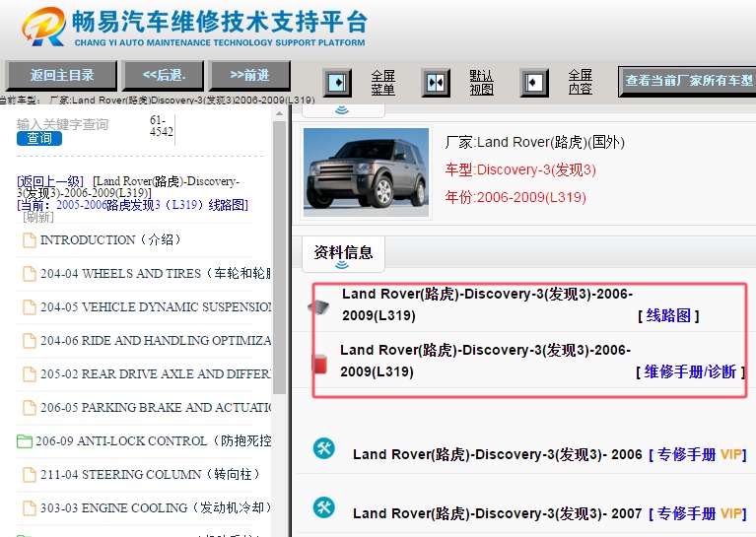This screenshot has height=537, width=756.
Task: Click the 全屏内容 panel layout icon
Action: click(x=534, y=83)
